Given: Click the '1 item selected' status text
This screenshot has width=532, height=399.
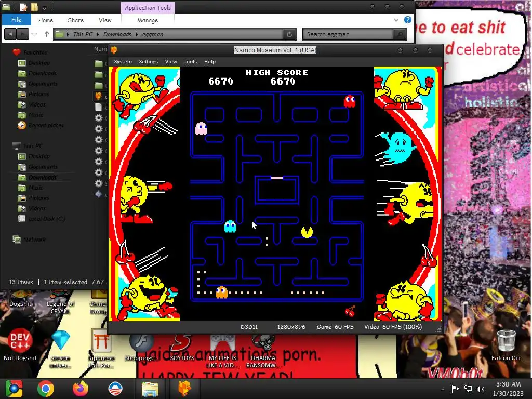Looking at the screenshot, I should [65, 282].
